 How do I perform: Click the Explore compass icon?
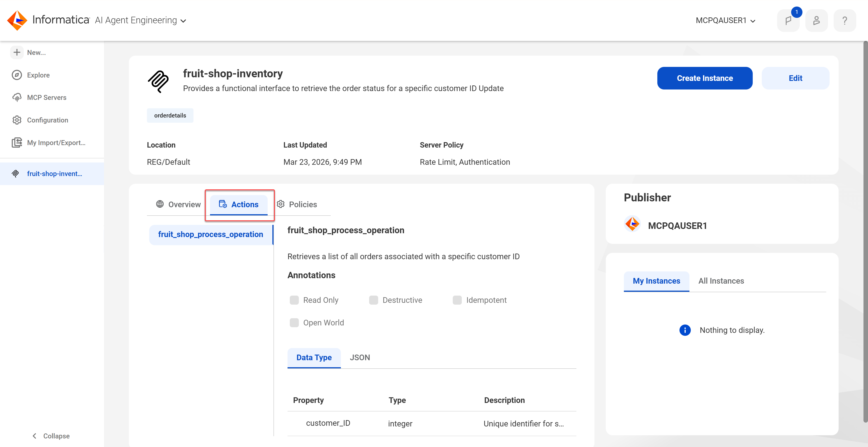click(x=17, y=75)
